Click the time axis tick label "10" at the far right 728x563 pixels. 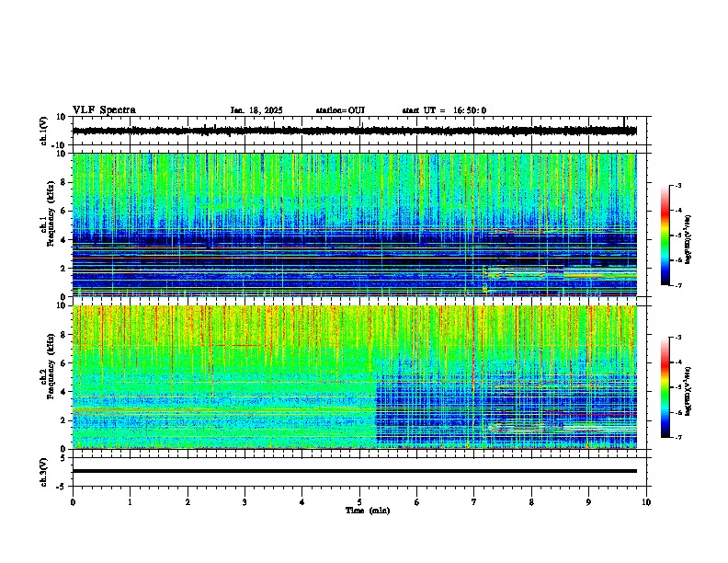(646, 502)
